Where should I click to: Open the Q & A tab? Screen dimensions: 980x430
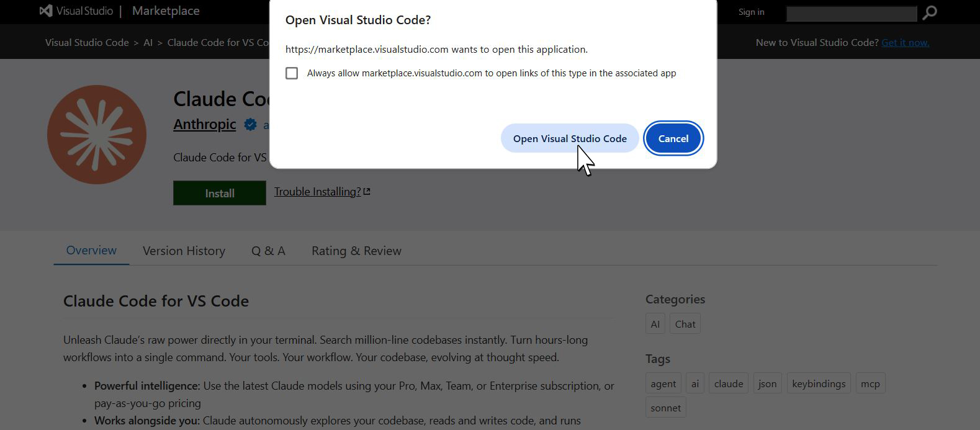[268, 251]
